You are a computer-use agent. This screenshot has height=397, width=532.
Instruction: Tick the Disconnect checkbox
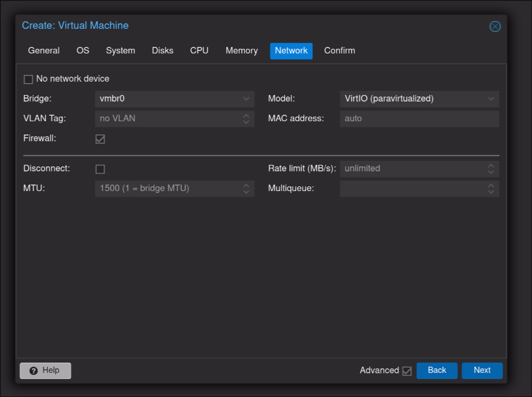click(100, 169)
